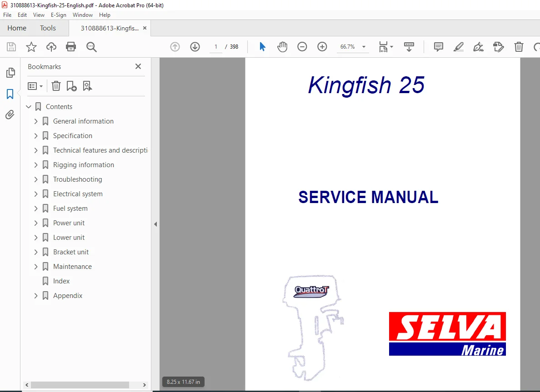
Task: Collapse the navigation pane with the side arrow
Action: point(155,224)
